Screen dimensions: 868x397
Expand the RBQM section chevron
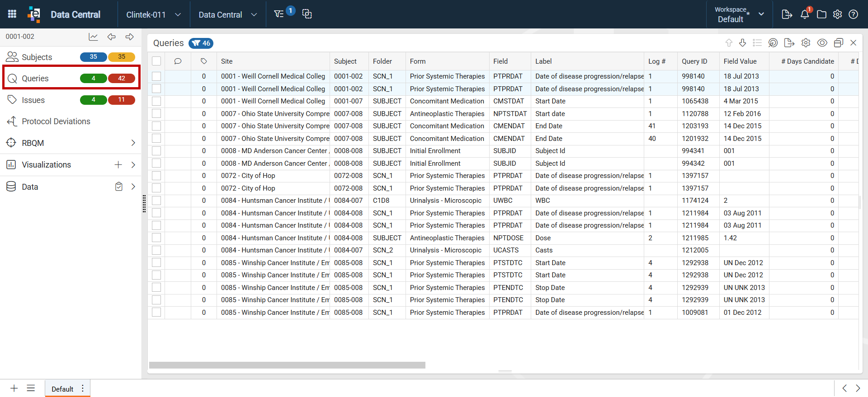pyautogui.click(x=133, y=143)
